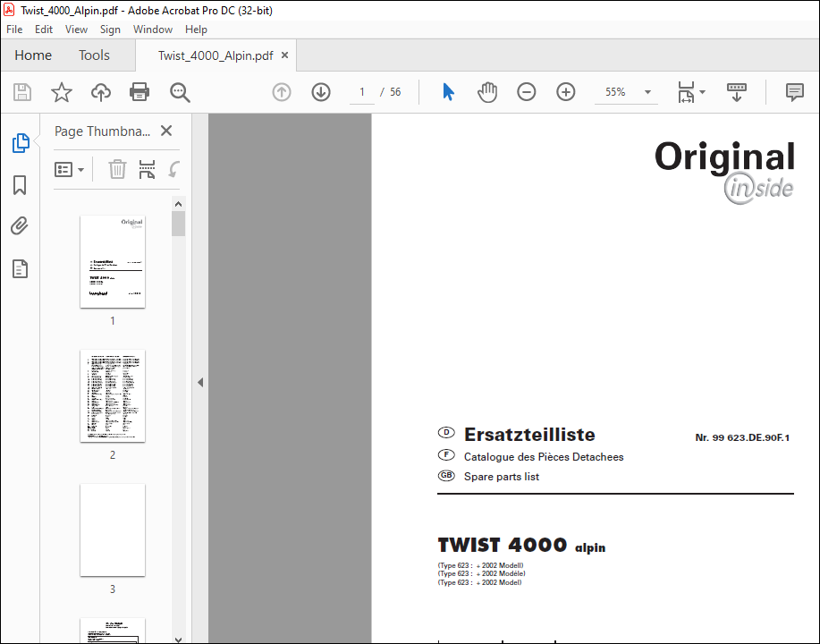
Task: Open the Comment tool
Action: pyautogui.click(x=794, y=93)
